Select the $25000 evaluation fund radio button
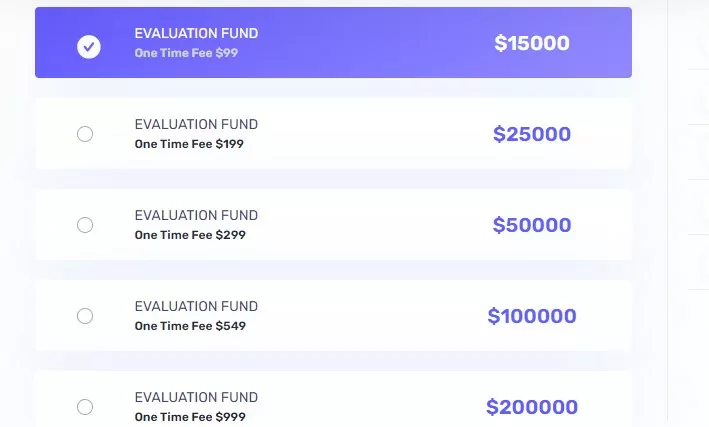The image size is (709, 427). [x=85, y=134]
